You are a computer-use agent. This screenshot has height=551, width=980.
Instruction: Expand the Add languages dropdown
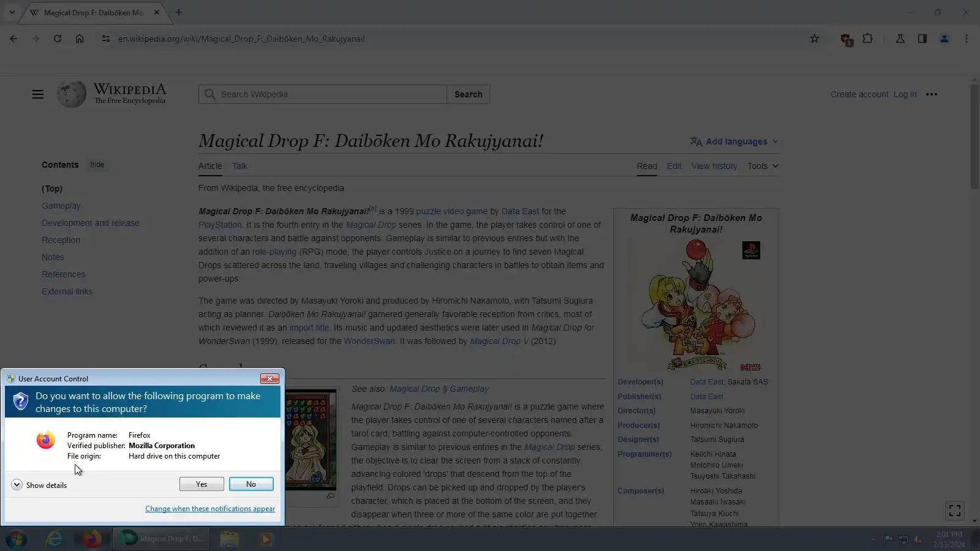pos(734,141)
